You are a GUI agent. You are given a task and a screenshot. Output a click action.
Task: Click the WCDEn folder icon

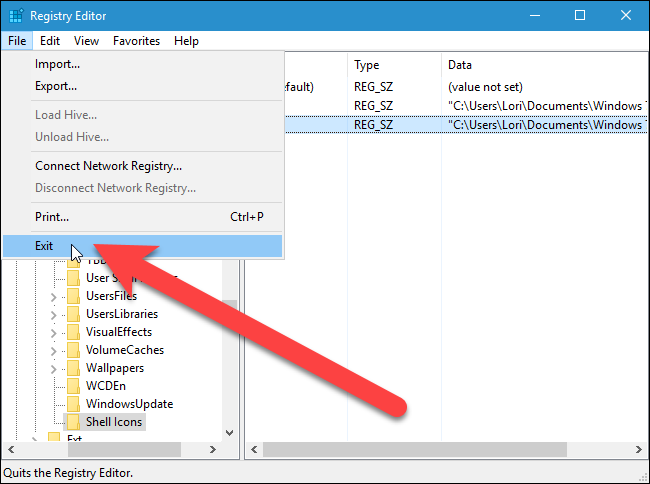pos(73,386)
